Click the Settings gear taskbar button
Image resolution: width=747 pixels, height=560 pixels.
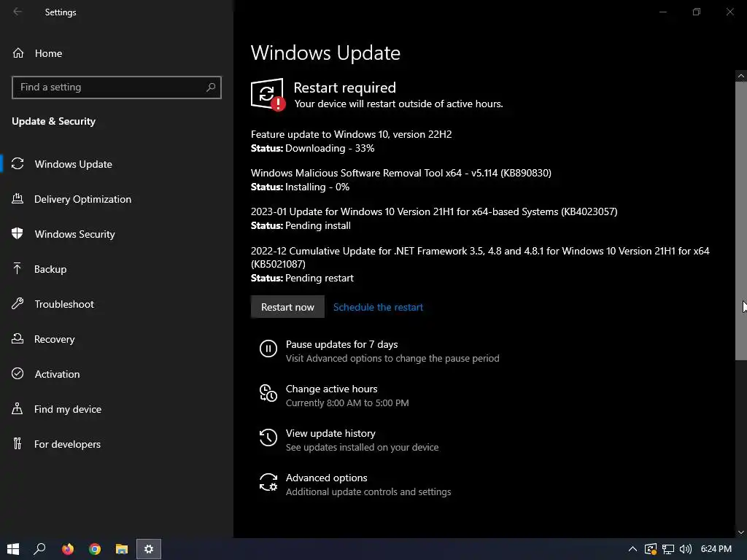(x=149, y=549)
